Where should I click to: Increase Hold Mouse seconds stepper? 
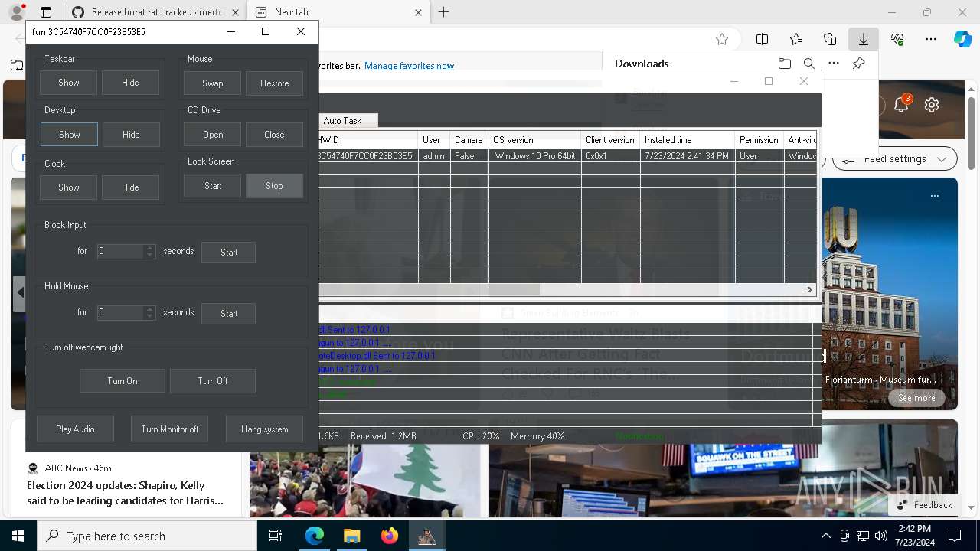click(x=150, y=309)
